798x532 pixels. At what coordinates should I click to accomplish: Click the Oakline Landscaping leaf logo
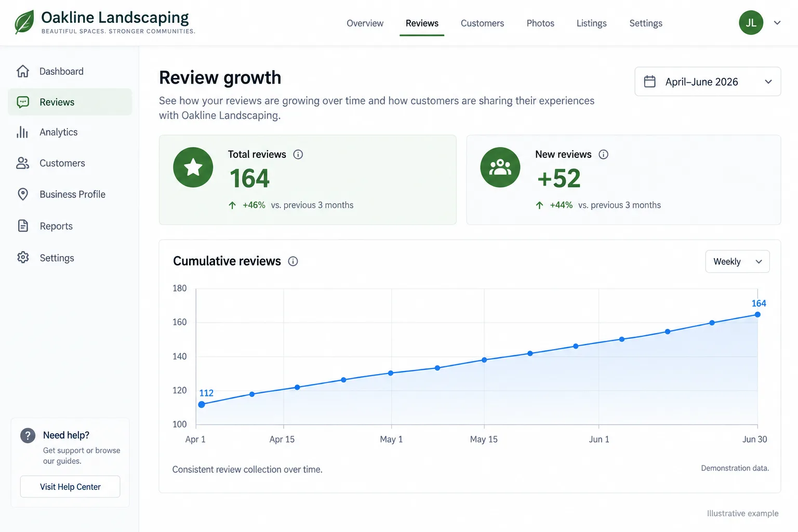click(x=24, y=22)
